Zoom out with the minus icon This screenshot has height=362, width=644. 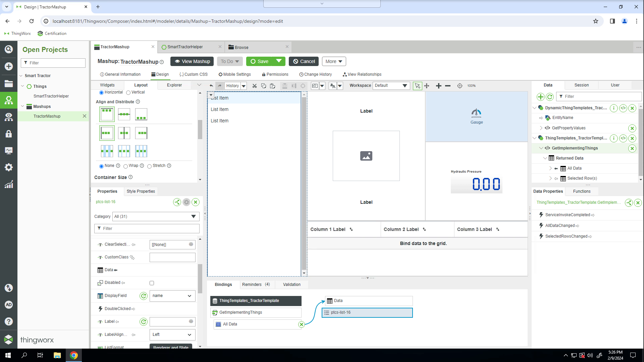coord(448,86)
